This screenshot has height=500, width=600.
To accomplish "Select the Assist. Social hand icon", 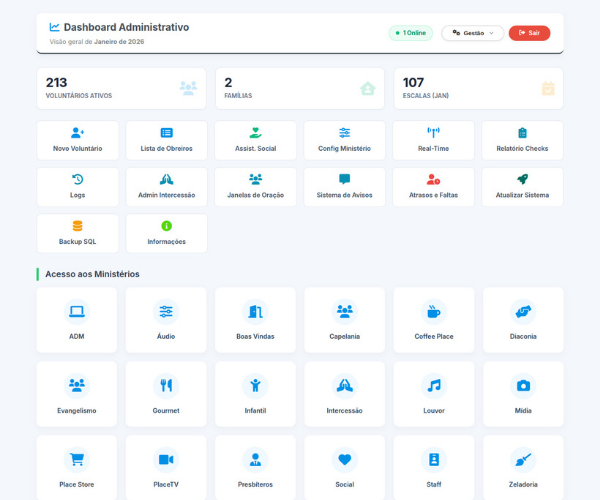I will [255, 132].
